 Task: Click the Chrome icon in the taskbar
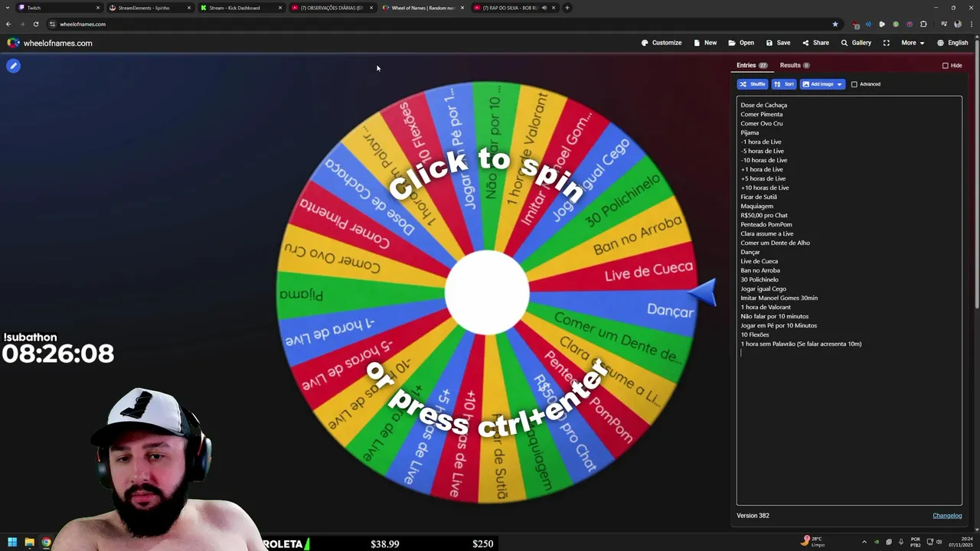[47, 543]
